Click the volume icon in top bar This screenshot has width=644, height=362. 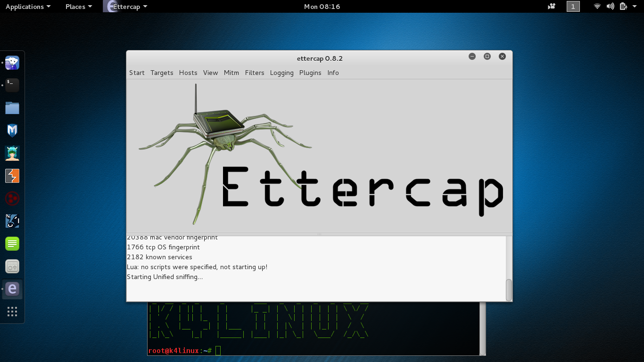pyautogui.click(x=611, y=6)
